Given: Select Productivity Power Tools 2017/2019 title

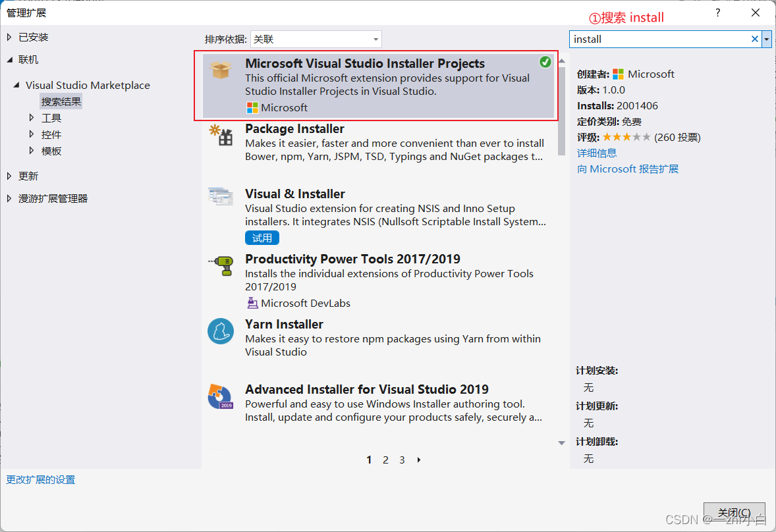Looking at the screenshot, I should click(352, 259).
